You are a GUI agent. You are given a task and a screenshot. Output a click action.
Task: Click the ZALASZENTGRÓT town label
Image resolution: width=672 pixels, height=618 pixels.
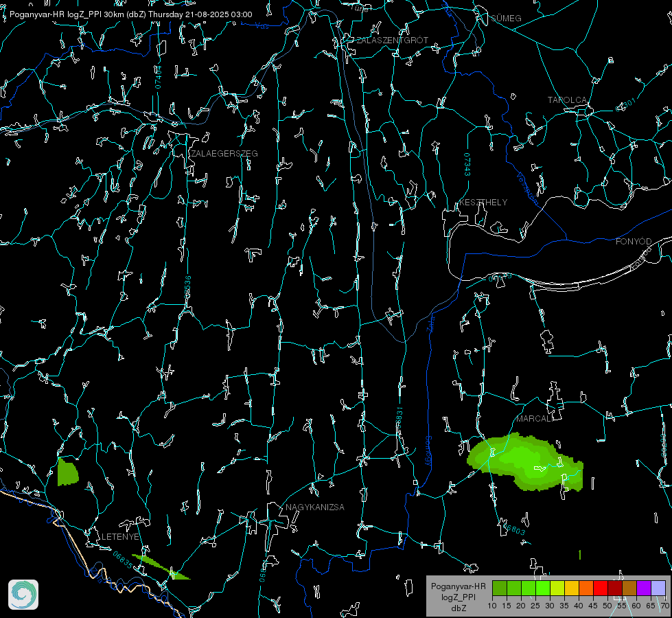pyautogui.click(x=392, y=41)
